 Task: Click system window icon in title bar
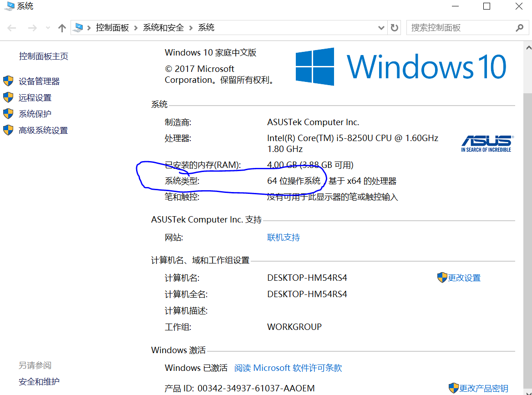[x=9, y=6]
